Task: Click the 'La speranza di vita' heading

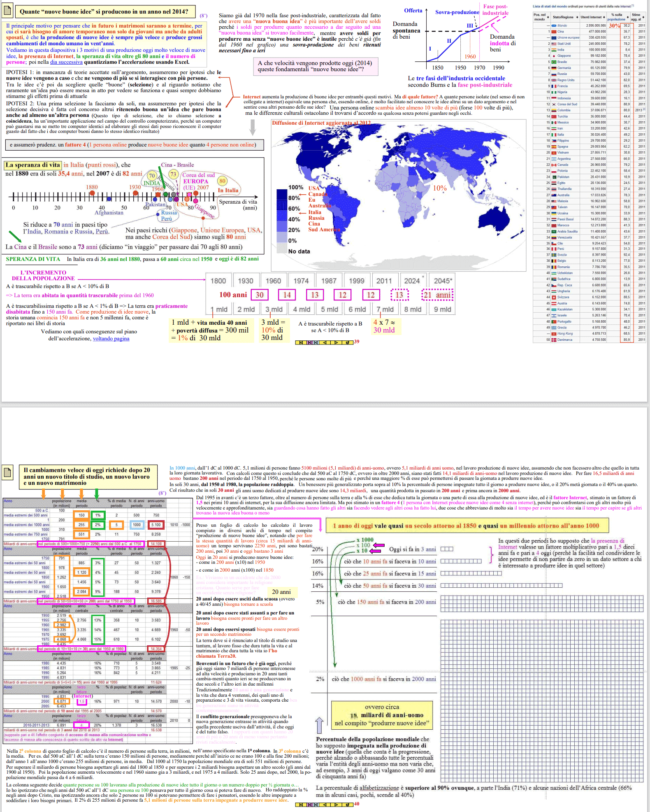Action: pos(32,165)
